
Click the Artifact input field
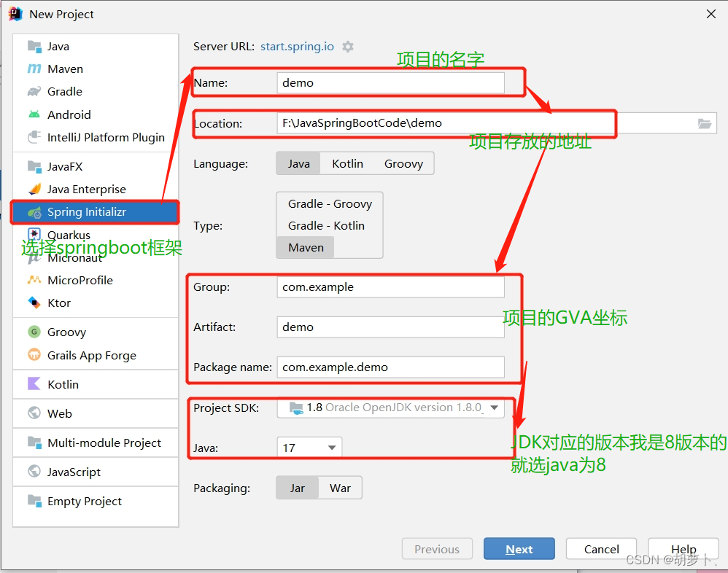point(390,327)
